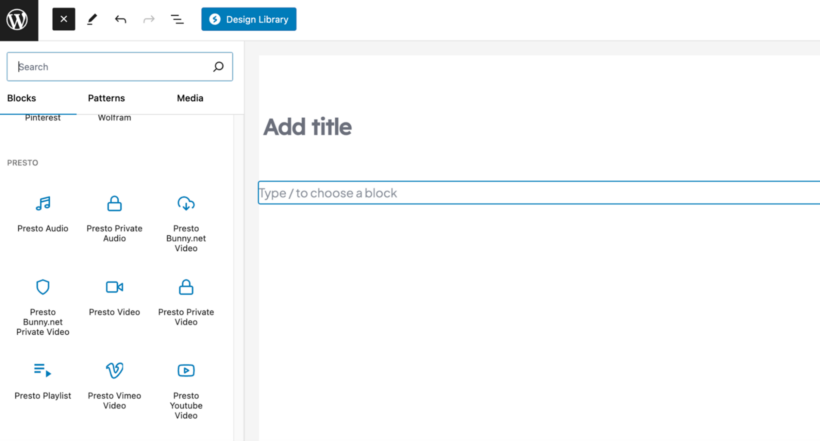The width and height of the screenshot is (820, 441).
Task: Insert Presto Bunny.net Private Video block
Action: 43,308
